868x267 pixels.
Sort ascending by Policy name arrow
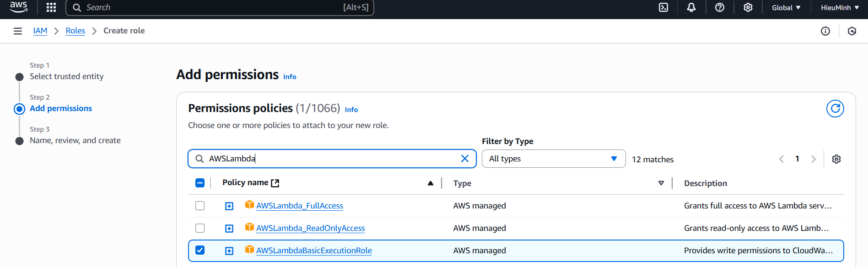point(431,183)
